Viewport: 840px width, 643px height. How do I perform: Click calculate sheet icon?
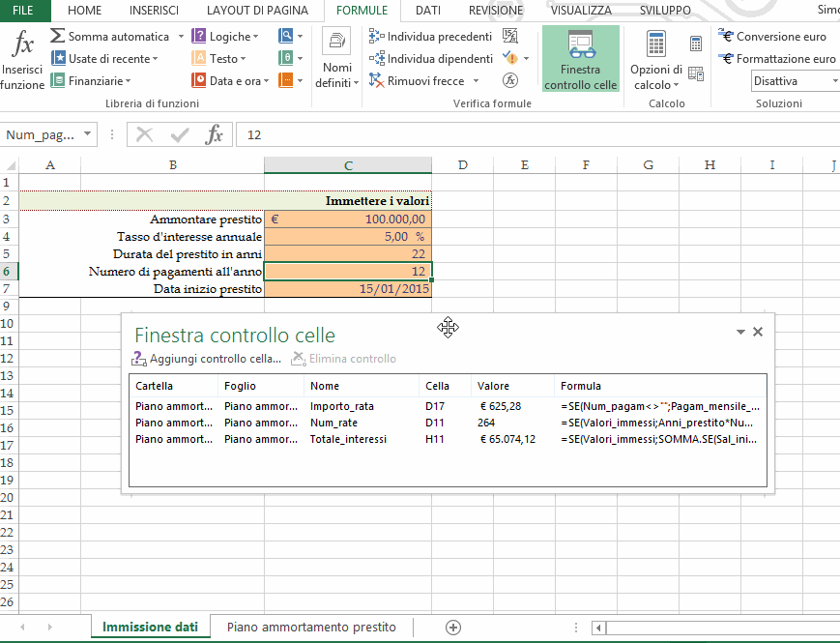[x=696, y=73]
